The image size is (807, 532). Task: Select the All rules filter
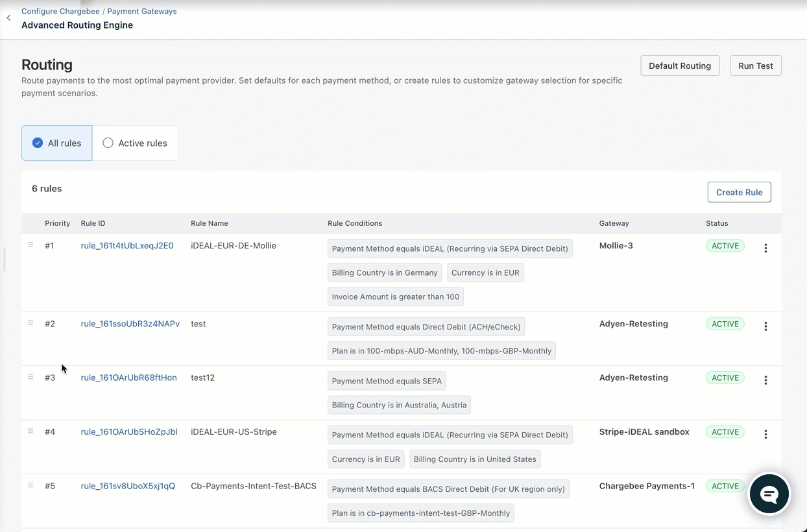pos(57,143)
